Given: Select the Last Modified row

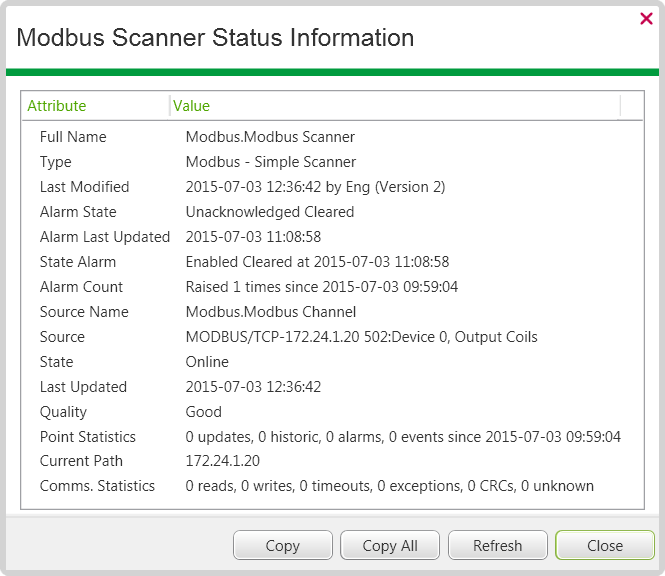Looking at the screenshot, I should 84,187.
